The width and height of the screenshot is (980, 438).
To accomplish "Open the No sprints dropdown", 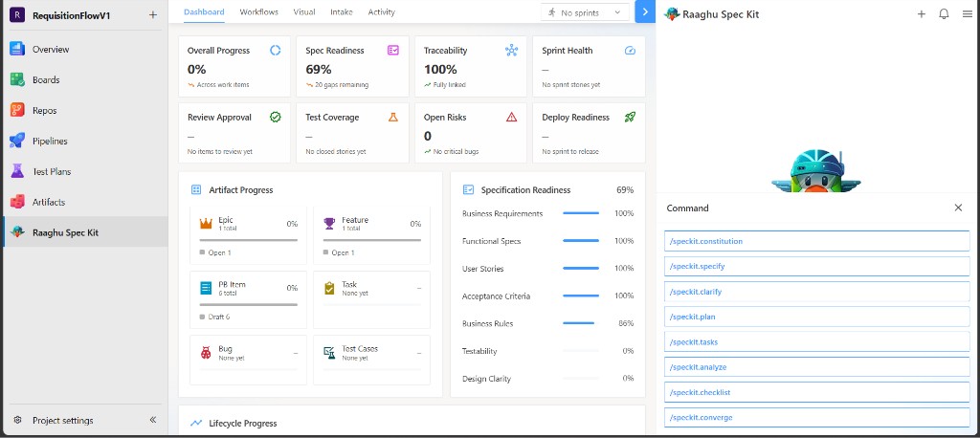I will (x=585, y=12).
